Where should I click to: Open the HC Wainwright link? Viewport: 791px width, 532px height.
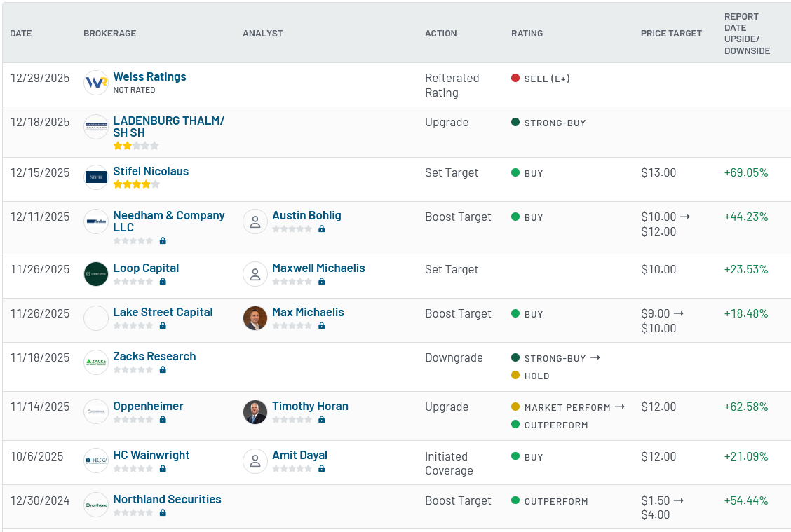(151, 456)
